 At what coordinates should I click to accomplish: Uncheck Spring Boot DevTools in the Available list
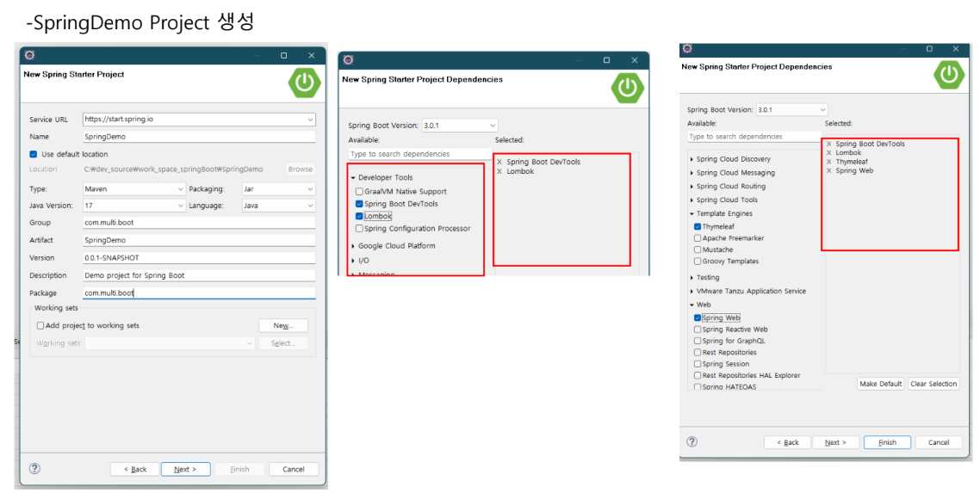tap(359, 203)
